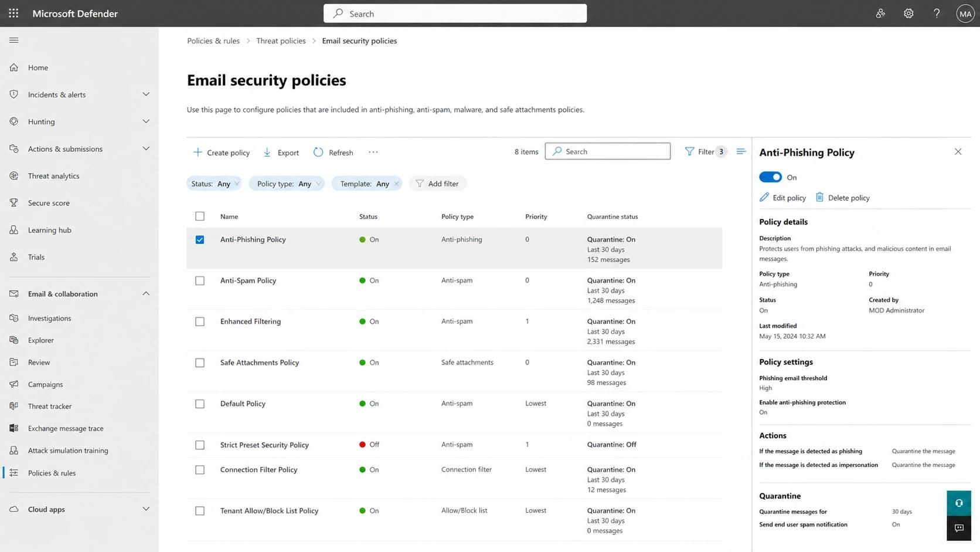Open the settings gear icon
The height and width of the screenshot is (552, 980).
[x=908, y=13]
